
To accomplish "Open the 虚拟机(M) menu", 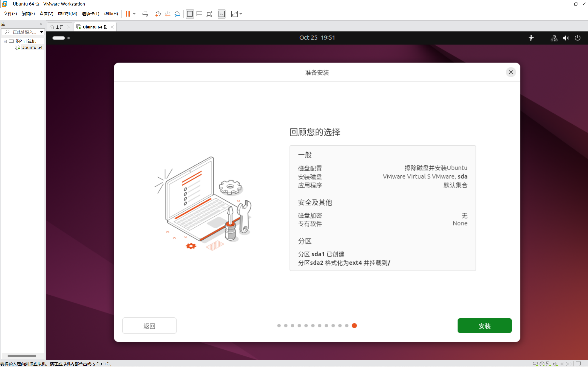I will tap(67, 14).
